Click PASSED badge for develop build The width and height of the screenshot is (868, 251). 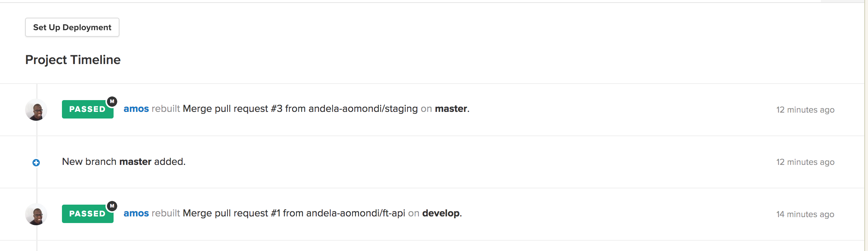[x=88, y=214]
